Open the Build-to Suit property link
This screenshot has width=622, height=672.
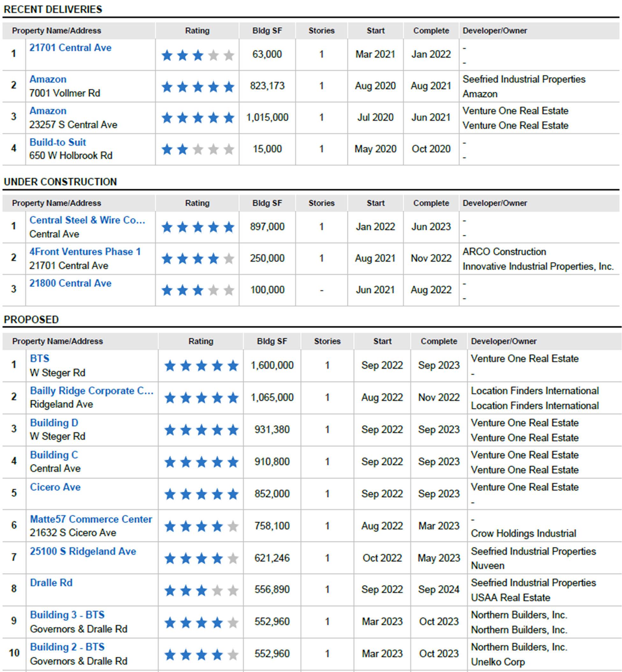pyautogui.click(x=58, y=142)
